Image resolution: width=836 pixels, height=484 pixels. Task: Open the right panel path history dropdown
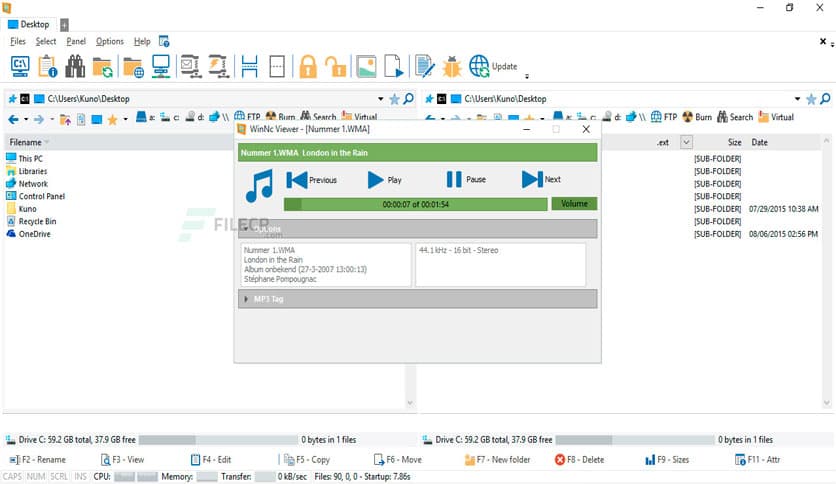(x=797, y=99)
